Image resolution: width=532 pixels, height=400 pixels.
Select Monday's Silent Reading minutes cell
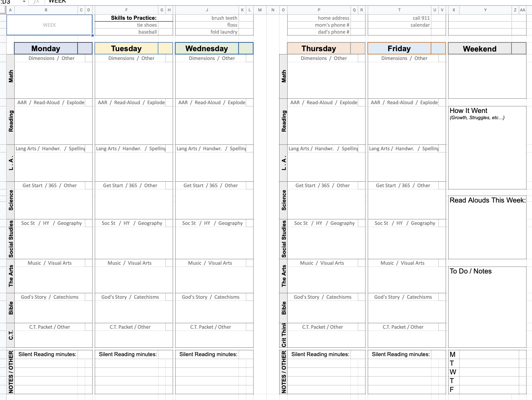pyautogui.click(x=47, y=354)
